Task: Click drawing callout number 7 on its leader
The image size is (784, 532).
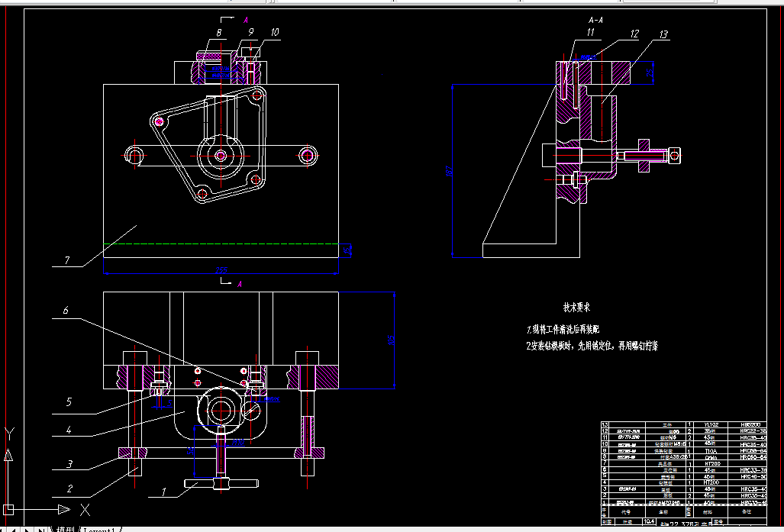Action: (66, 261)
